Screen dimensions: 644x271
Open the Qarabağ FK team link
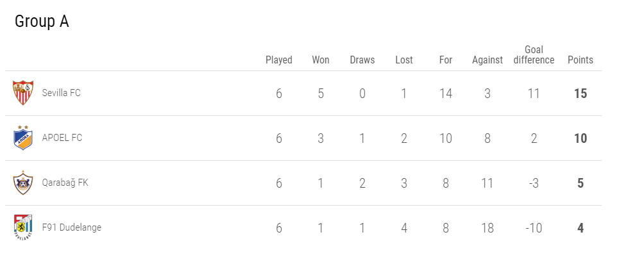click(x=65, y=183)
